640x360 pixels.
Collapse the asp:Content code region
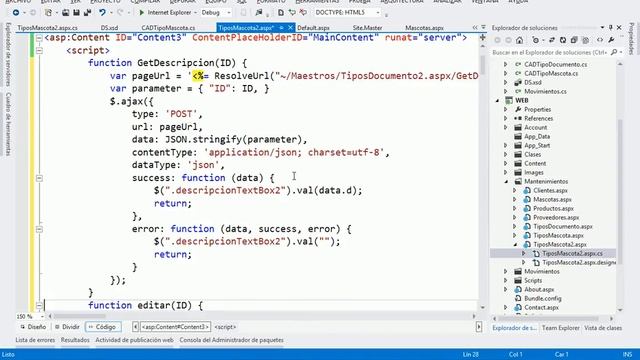pos(39,38)
